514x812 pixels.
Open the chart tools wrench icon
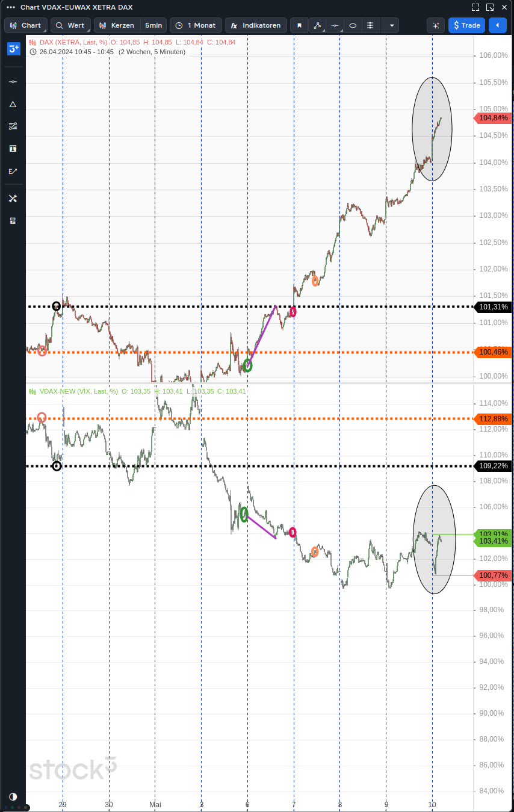point(13,199)
